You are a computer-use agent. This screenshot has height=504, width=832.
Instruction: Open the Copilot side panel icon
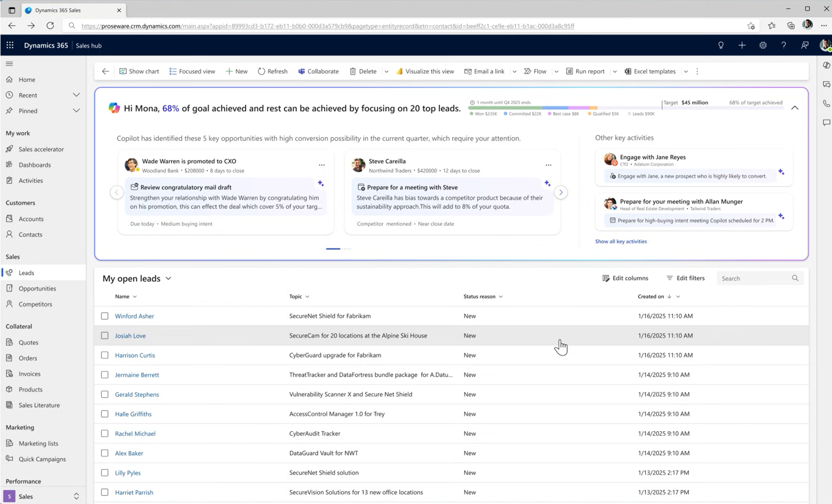coord(826,65)
